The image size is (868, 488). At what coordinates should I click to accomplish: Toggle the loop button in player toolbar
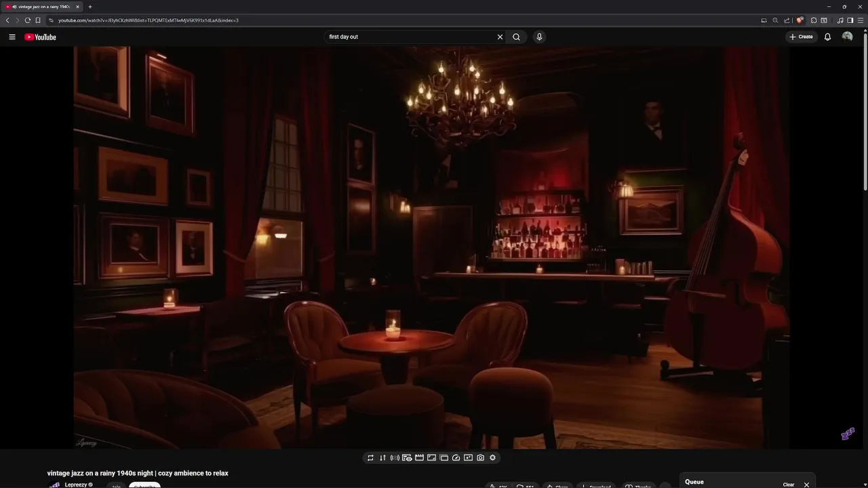coord(370,457)
